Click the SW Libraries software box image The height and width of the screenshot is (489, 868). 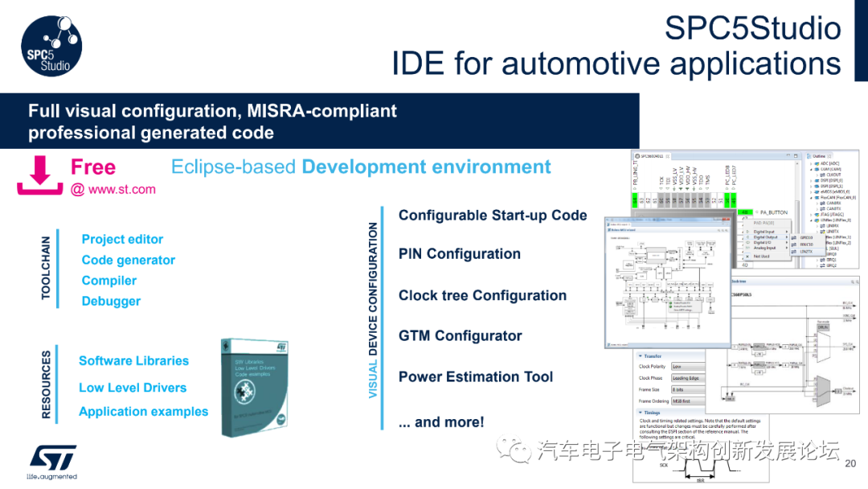[x=256, y=387]
